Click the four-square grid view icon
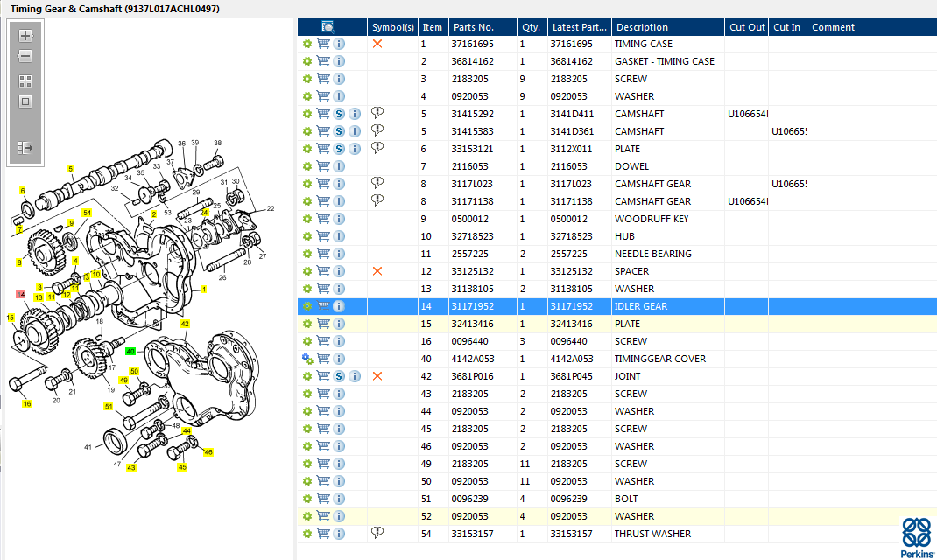This screenshot has width=937, height=560. 25,80
